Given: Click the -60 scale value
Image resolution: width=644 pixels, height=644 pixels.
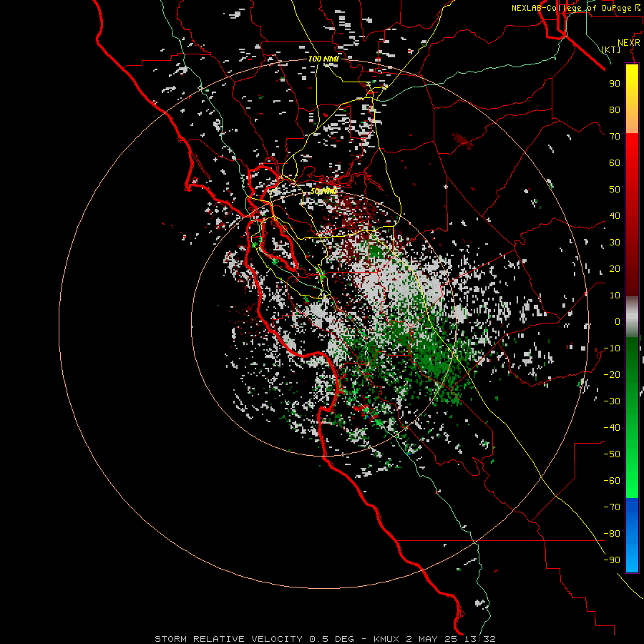Looking at the screenshot, I should [612, 481].
